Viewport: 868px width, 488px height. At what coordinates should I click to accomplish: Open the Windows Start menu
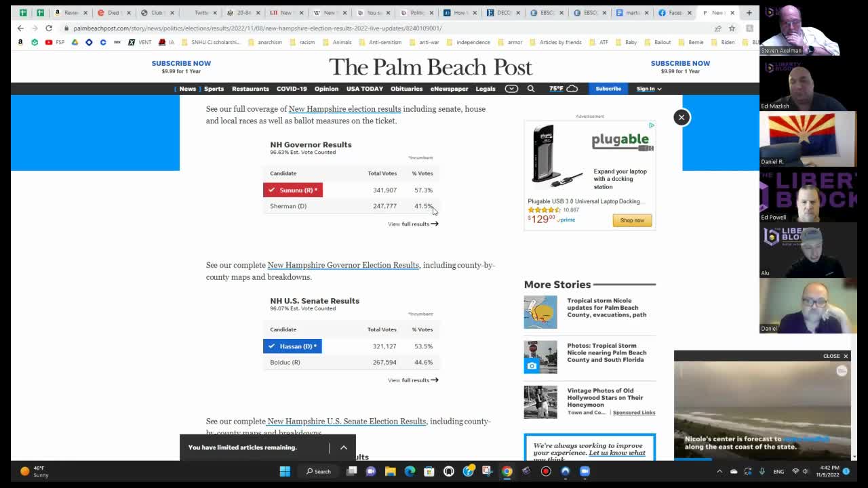pos(285,471)
